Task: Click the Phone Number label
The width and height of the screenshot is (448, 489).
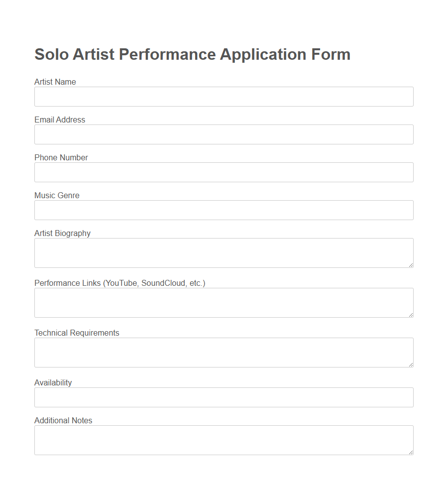Action: click(61, 157)
